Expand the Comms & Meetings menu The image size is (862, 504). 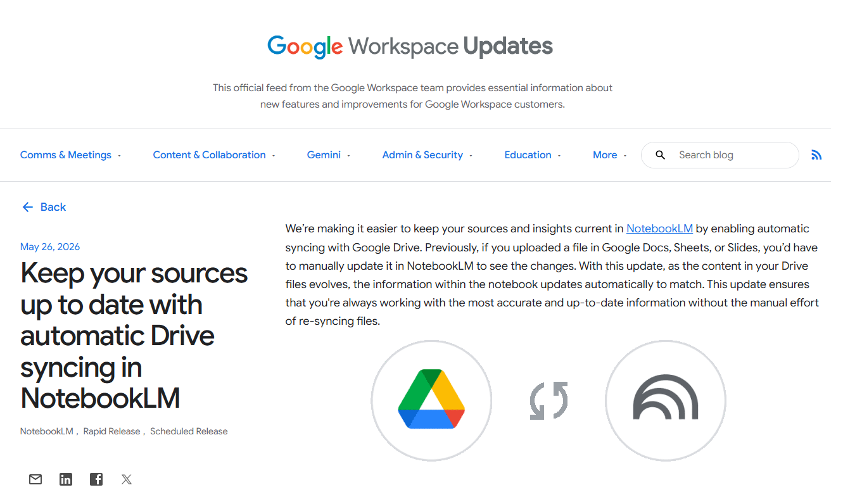(x=70, y=155)
